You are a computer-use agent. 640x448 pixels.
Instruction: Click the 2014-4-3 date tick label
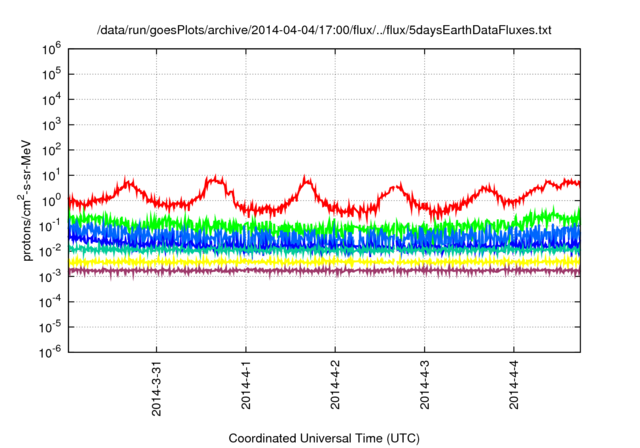[x=424, y=385]
